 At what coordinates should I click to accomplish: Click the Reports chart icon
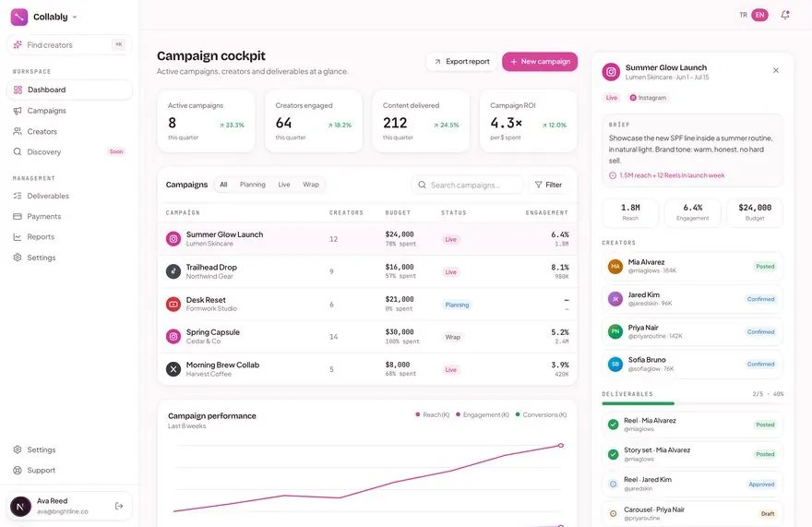pos(18,237)
